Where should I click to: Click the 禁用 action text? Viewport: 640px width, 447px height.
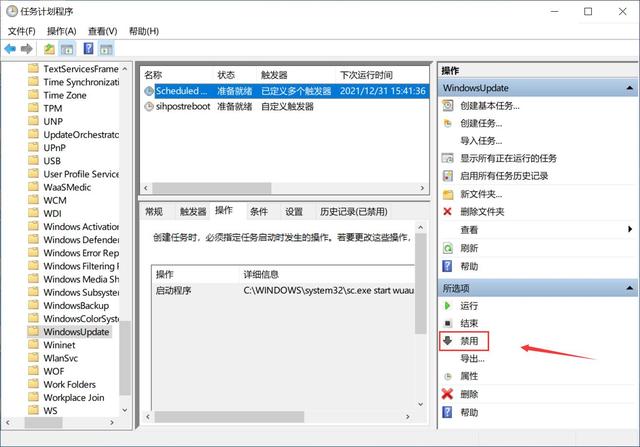click(469, 341)
